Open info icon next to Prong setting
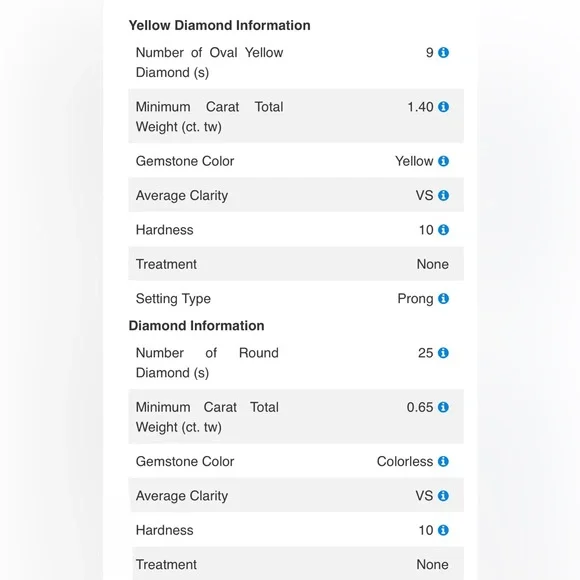Viewport: 580px width, 580px height. point(443,299)
